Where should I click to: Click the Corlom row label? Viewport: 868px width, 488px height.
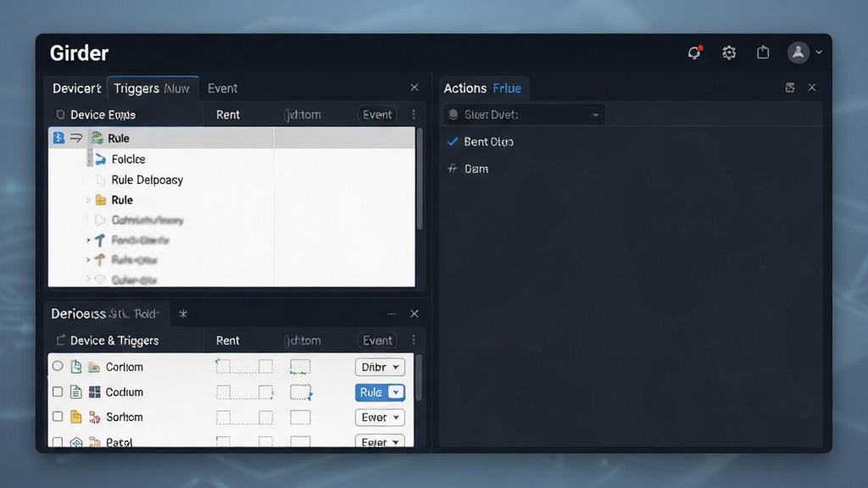click(x=125, y=367)
